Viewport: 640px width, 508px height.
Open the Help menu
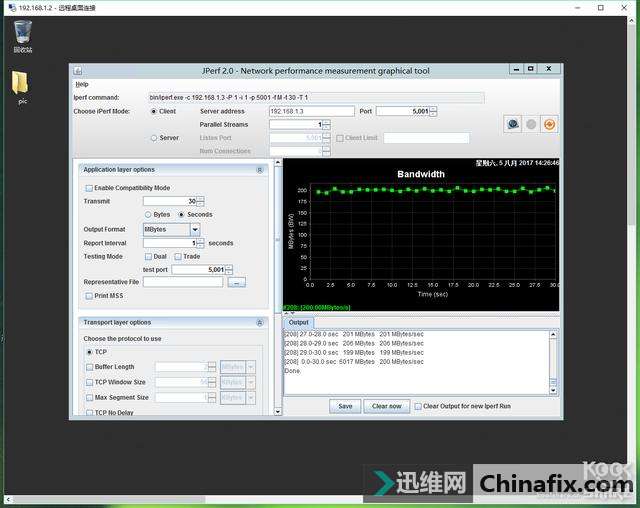pyautogui.click(x=82, y=84)
